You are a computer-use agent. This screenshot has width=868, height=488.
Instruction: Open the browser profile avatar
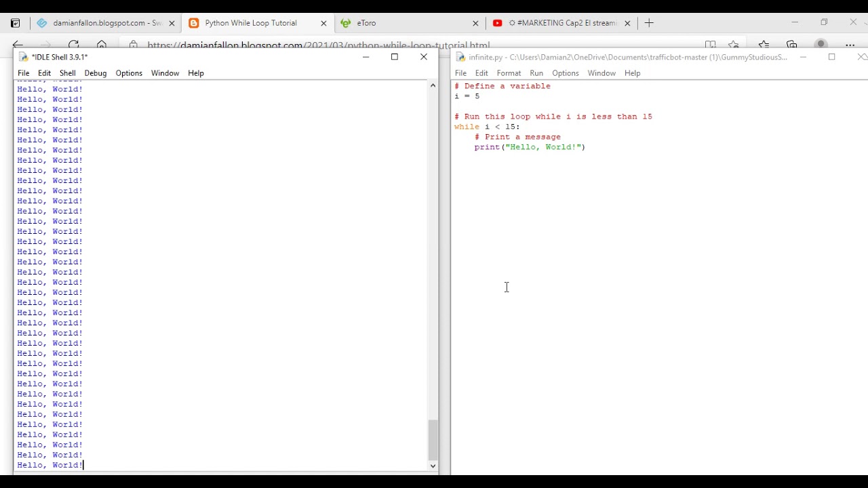tap(821, 45)
